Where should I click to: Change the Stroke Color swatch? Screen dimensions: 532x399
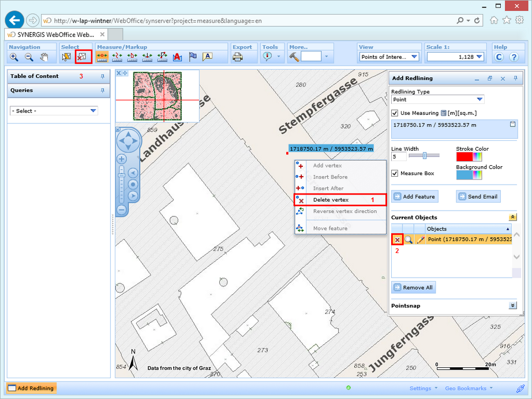[x=466, y=156]
